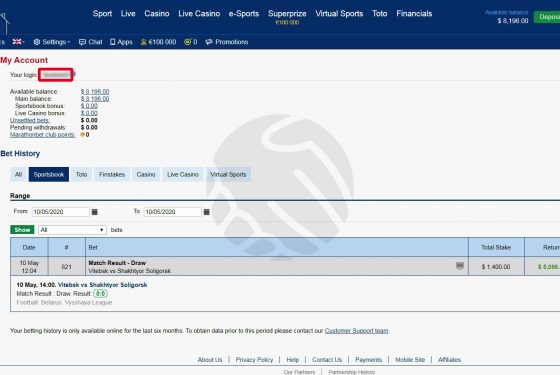Click the bet details icon in the Draw row
The image size is (560, 375).
click(x=460, y=266)
